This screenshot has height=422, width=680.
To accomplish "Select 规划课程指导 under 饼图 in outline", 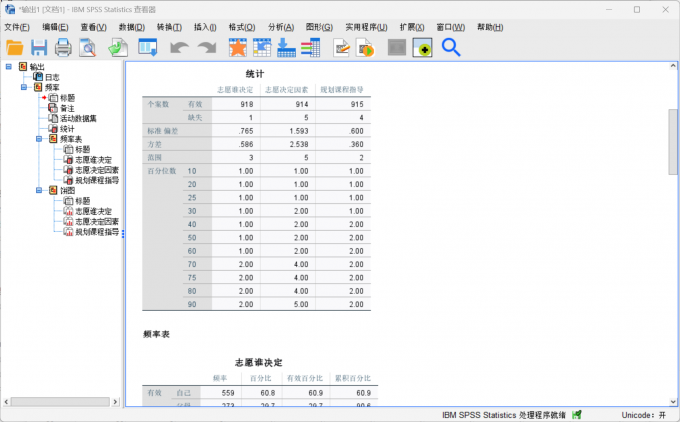I will point(97,232).
